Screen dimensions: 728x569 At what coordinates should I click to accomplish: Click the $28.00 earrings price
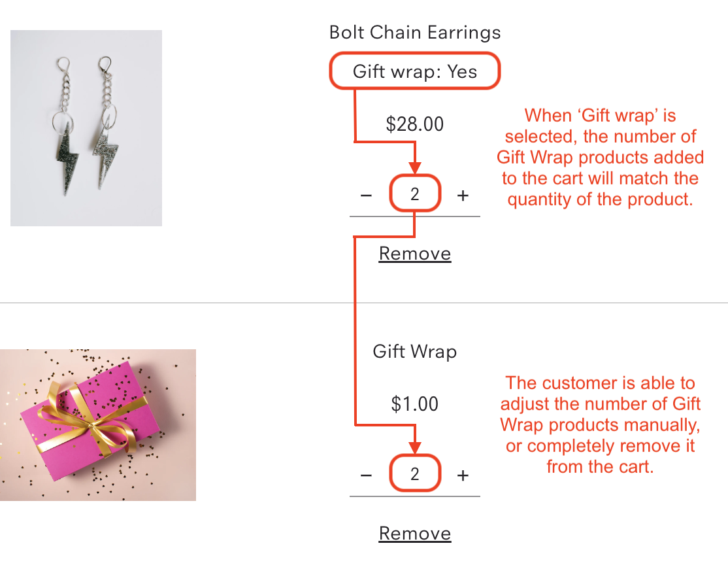(414, 124)
